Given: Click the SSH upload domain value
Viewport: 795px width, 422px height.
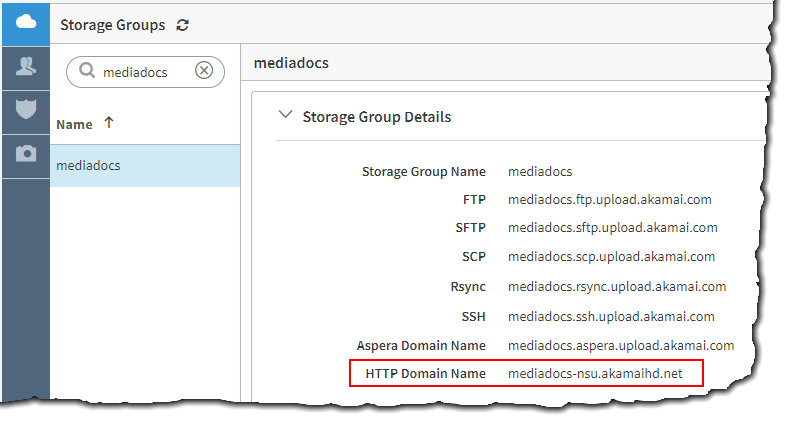Looking at the screenshot, I should 611,316.
